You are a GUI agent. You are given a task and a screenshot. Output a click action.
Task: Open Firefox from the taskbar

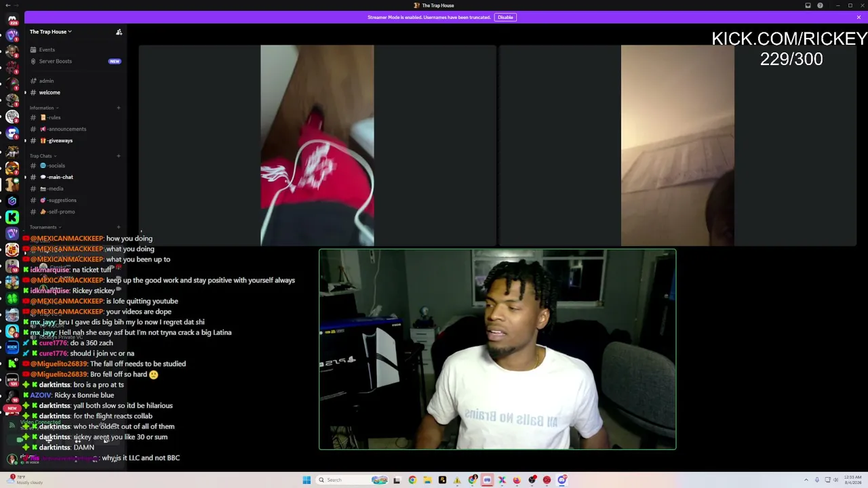(x=517, y=480)
